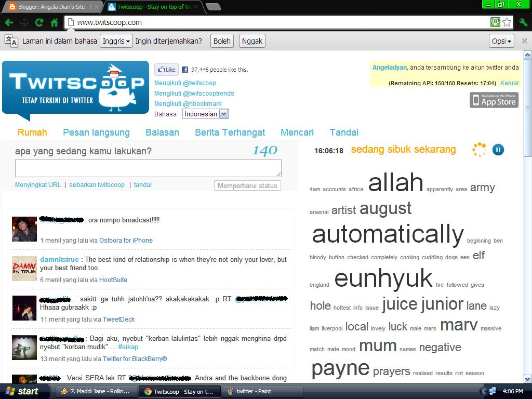This screenshot has height=399, width=532.
Task: Click trending word eunhyuk
Action: click(x=383, y=278)
